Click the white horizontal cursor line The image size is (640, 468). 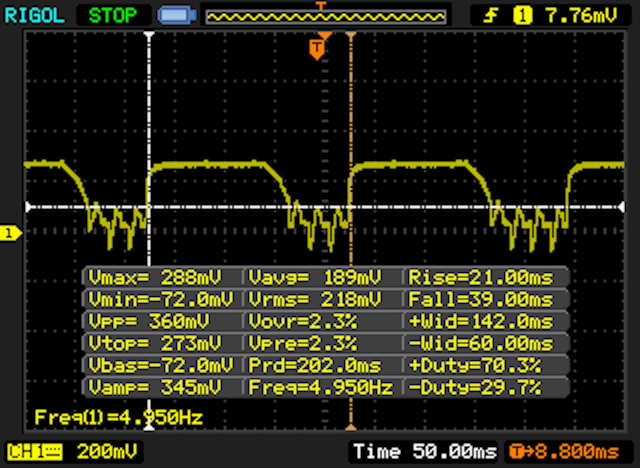pyautogui.click(x=324, y=207)
